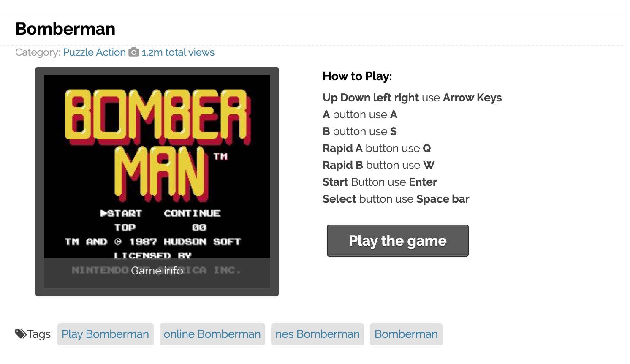Select the online Bomberman tag
Viewport: 630px width, 364px height.
coord(212,334)
